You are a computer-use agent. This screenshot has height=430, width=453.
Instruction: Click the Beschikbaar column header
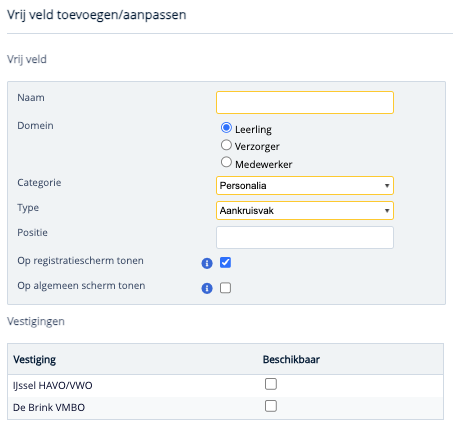click(291, 359)
